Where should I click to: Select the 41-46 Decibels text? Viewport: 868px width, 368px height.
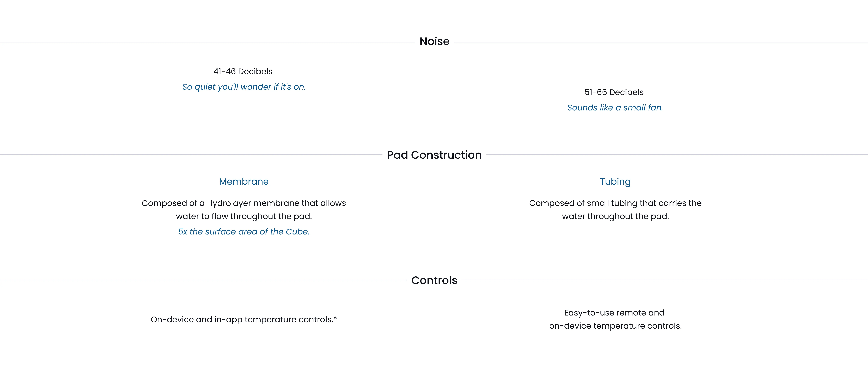click(x=243, y=72)
